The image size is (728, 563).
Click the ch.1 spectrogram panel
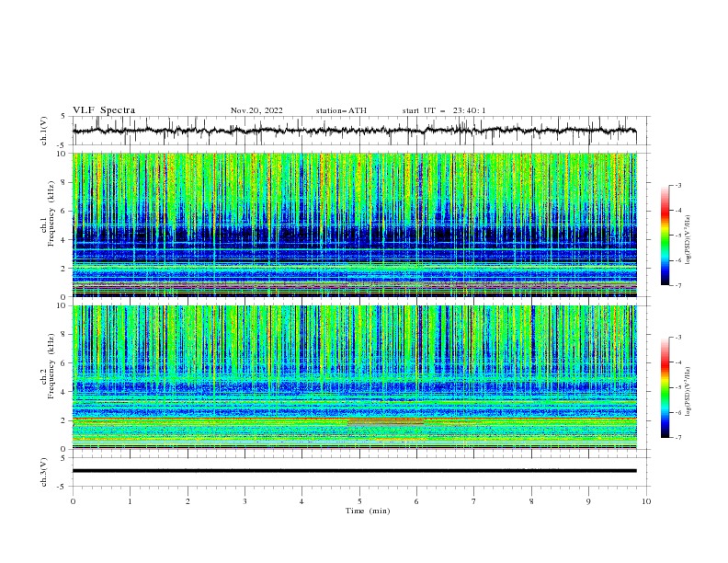355,224
